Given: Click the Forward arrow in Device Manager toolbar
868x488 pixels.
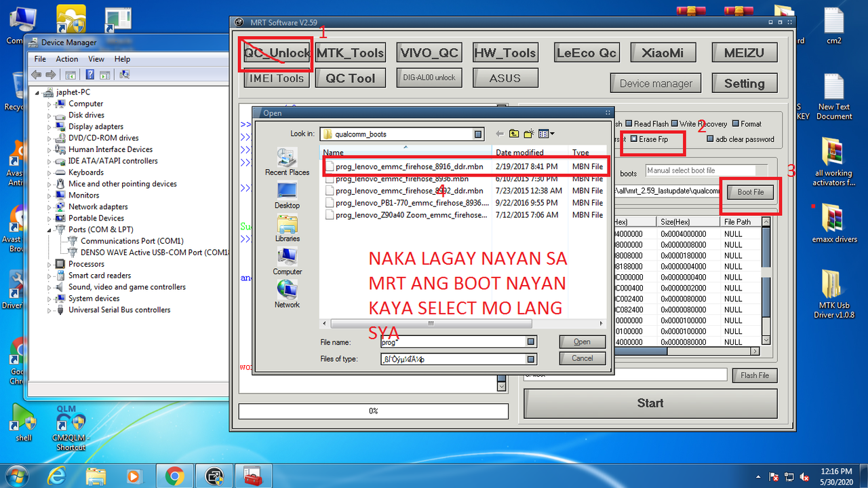Looking at the screenshot, I should [x=51, y=74].
